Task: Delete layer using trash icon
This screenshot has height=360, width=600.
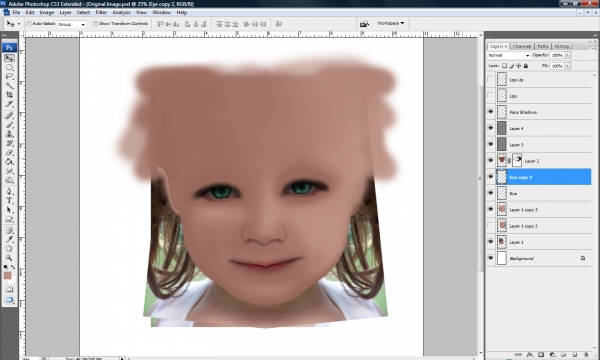Action: 586,355
